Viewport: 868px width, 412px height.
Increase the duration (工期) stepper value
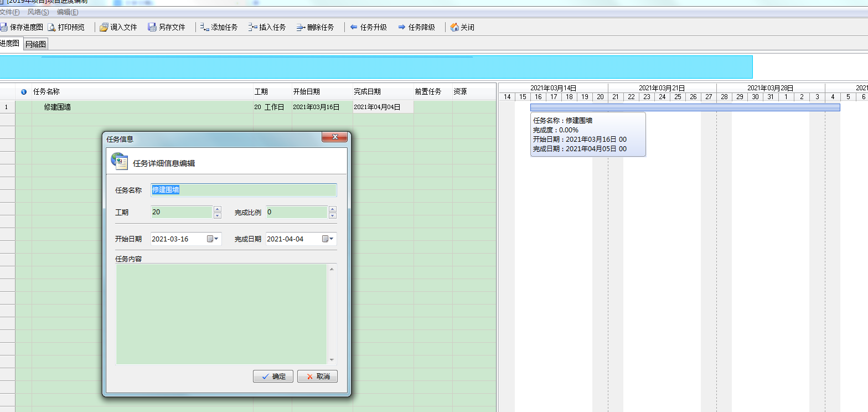pyautogui.click(x=218, y=209)
